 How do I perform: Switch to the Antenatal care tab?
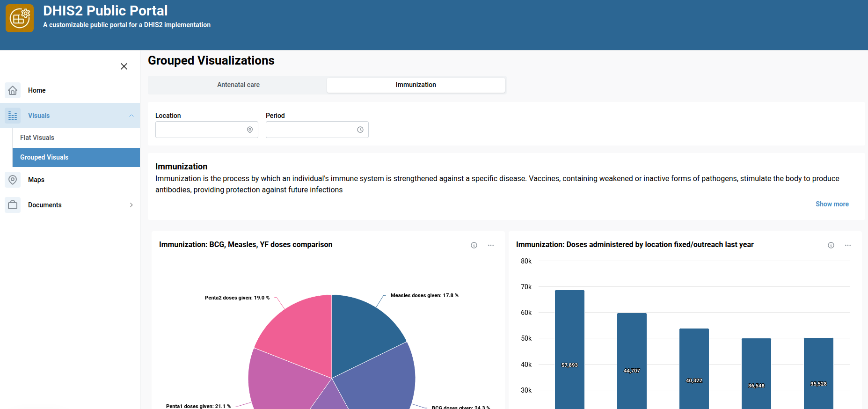pyautogui.click(x=238, y=85)
